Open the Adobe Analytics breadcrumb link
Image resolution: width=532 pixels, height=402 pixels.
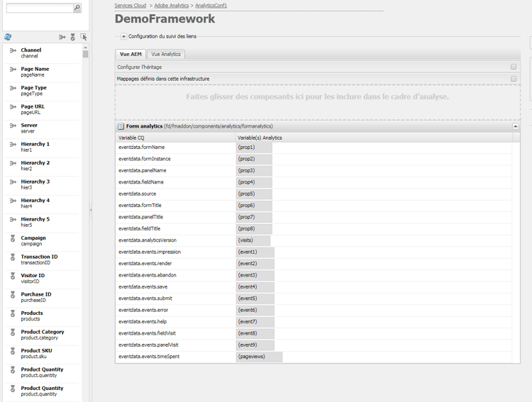(x=172, y=6)
